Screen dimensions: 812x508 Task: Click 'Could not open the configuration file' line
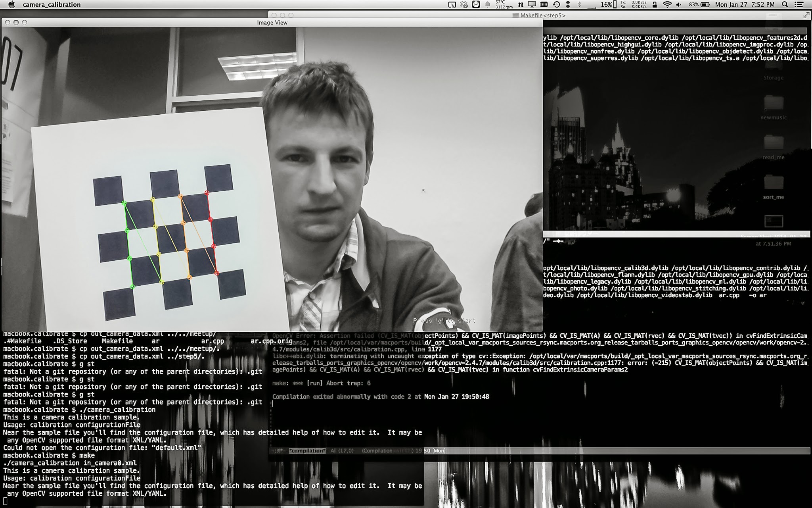click(x=102, y=448)
